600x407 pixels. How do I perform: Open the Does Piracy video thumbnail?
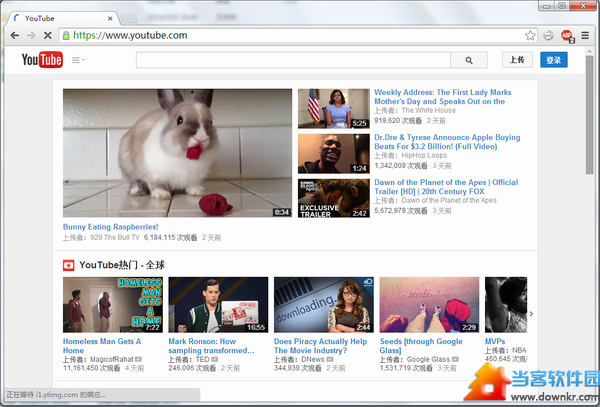point(324,305)
